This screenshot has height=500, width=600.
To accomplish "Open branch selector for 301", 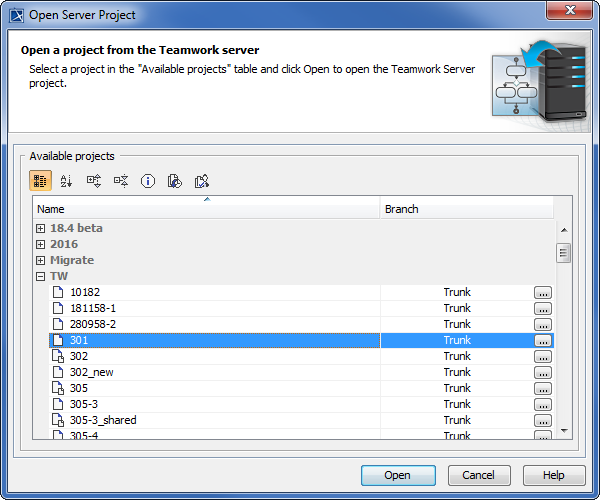I will tap(543, 340).
